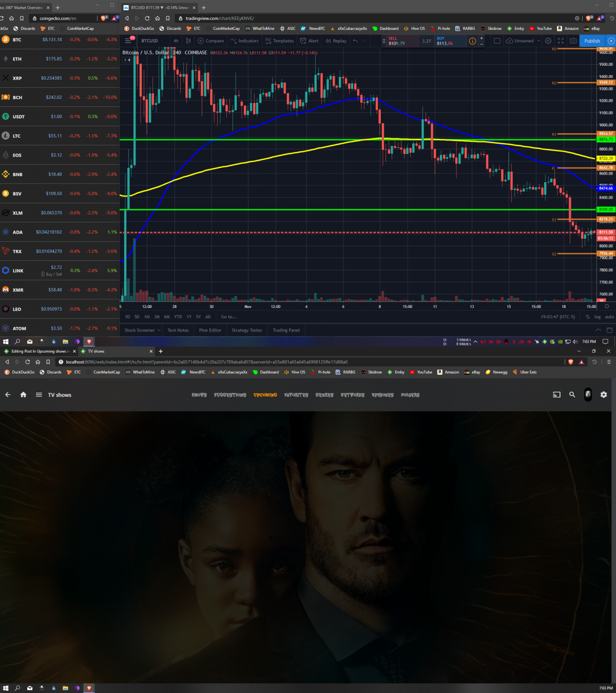Viewport: 616px width, 693px height.
Task: Open the Go to date option
Action: [x=229, y=317]
